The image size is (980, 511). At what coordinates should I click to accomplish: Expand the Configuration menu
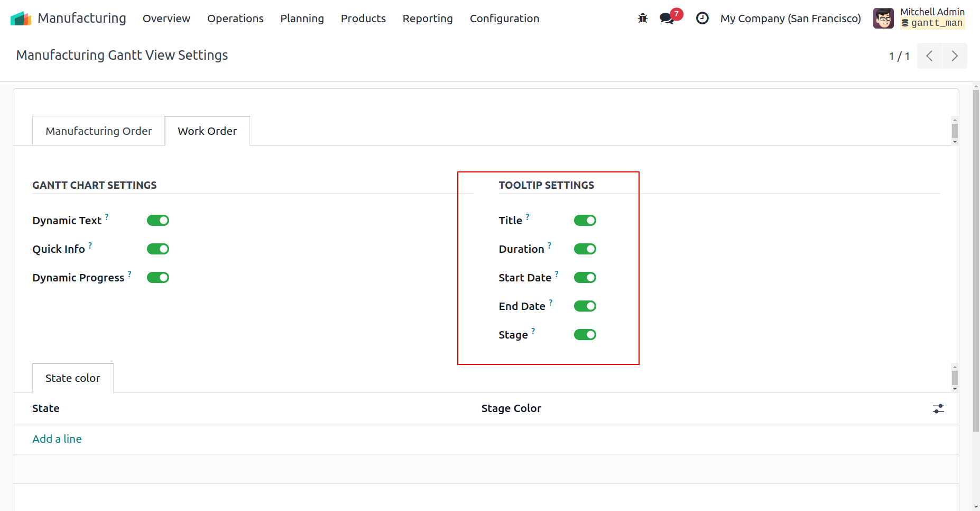504,19
